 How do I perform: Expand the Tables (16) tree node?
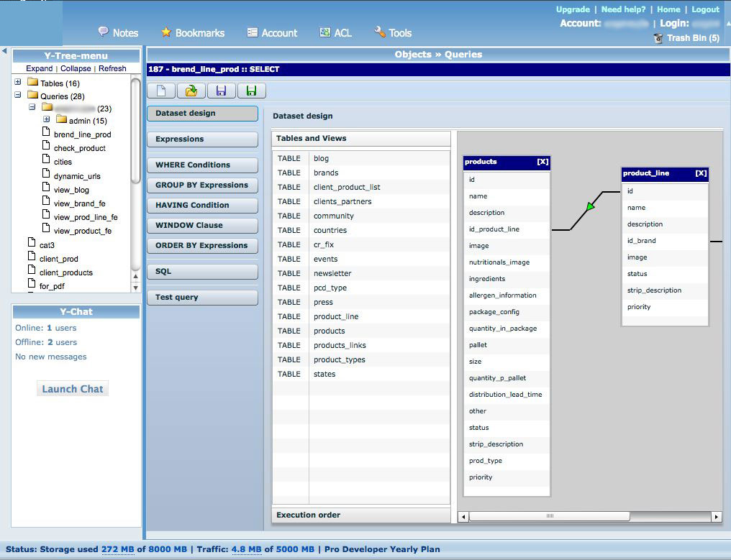(x=18, y=83)
